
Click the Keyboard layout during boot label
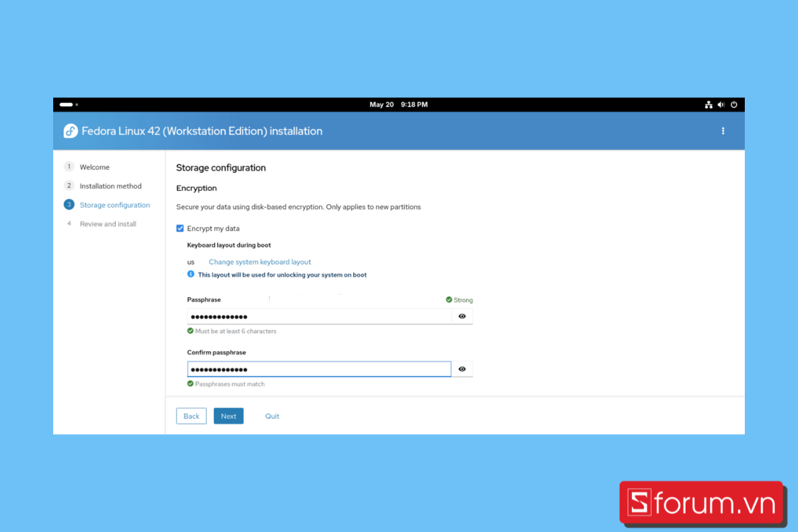tap(229, 245)
